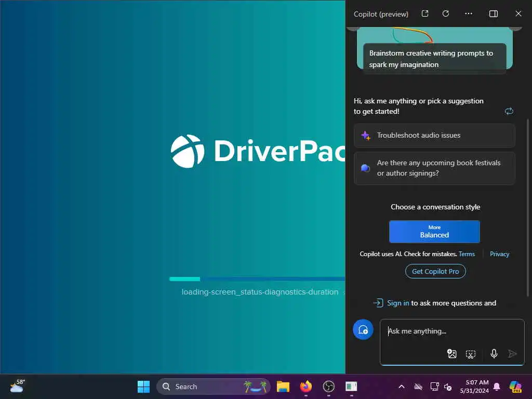
Task: Close the Copilot panel
Action: [x=518, y=14]
